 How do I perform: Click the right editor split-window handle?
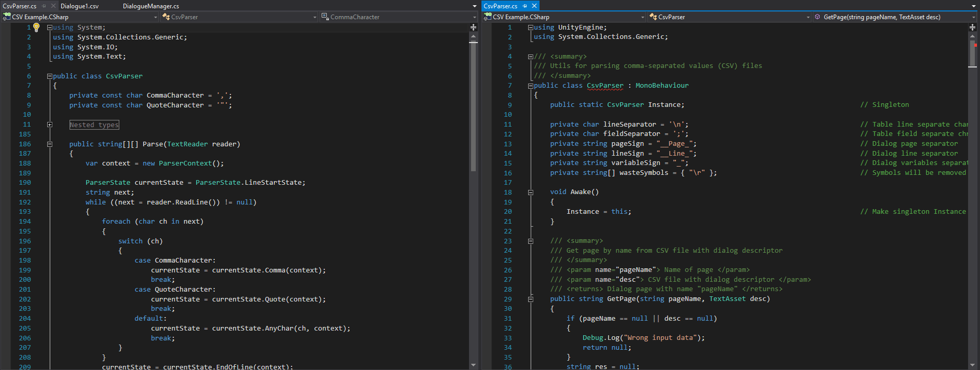pyautogui.click(x=972, y=27)
